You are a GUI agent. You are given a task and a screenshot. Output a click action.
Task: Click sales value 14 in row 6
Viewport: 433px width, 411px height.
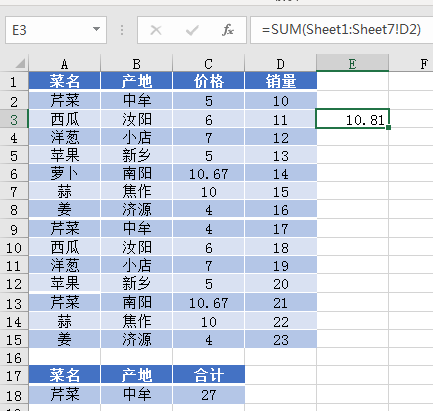point(280,173)
